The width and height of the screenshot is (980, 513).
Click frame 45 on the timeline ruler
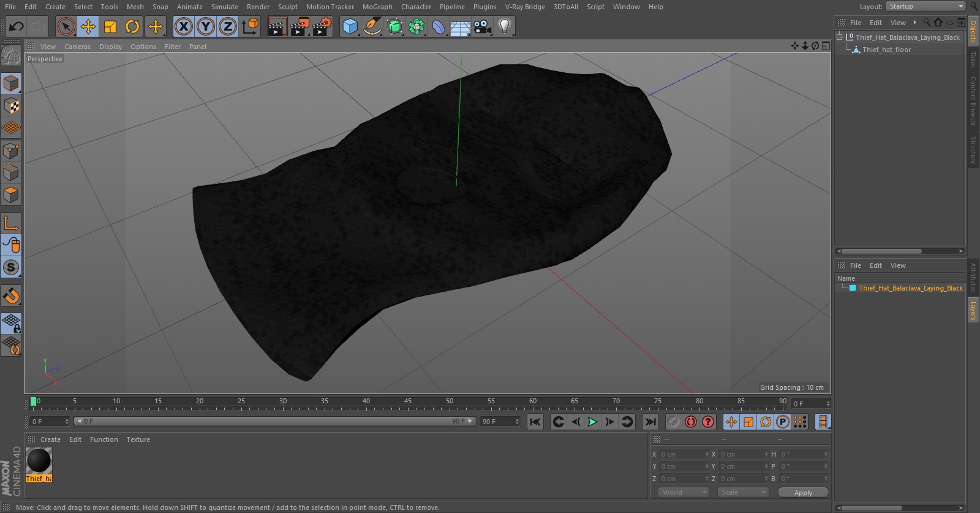[408, 404]
